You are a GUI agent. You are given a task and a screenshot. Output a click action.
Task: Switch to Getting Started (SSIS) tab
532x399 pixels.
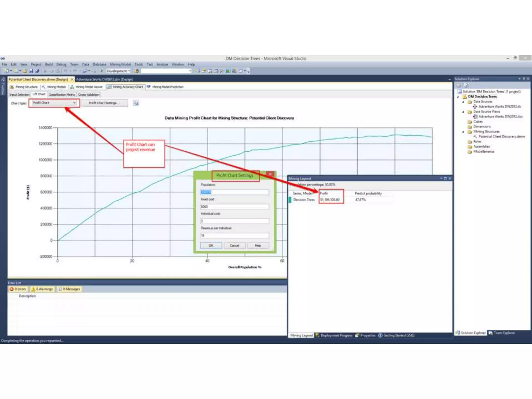click(396, 335)
